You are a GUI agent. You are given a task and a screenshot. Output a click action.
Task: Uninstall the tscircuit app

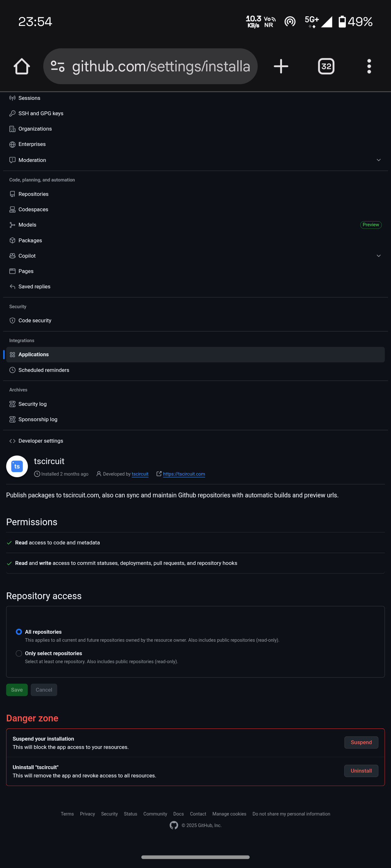(x=361, y=771)
